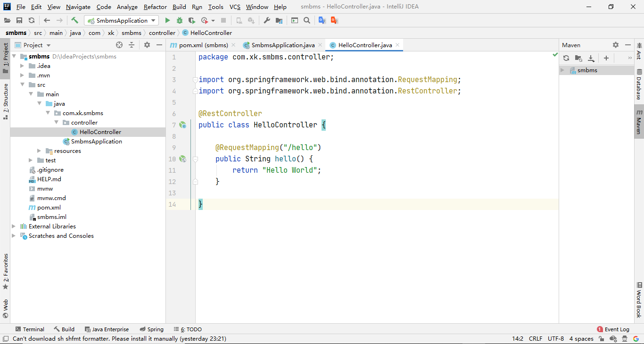
Task: Toggle the 1: Project side tool window
Action: tap(5, 58)
